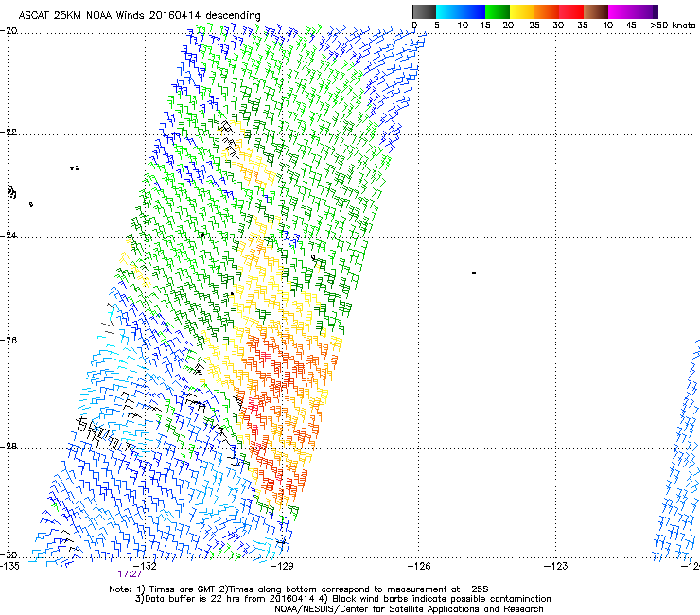The width and height of the screenshot is (700, 615).
Task: Click the purple 17:27 swath time stamp
Action: (x=130, y=574)
